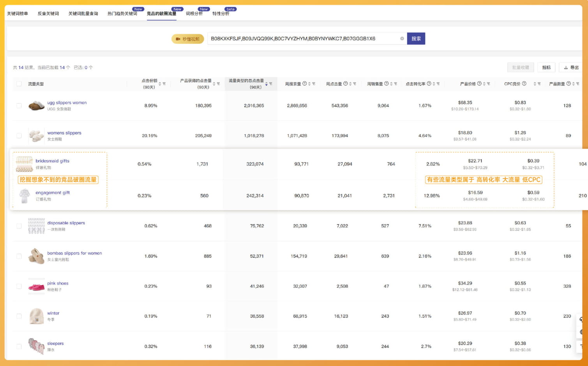588x366 pixels.
Task: Click the question icon beside 周销售量
Action: 387,84
